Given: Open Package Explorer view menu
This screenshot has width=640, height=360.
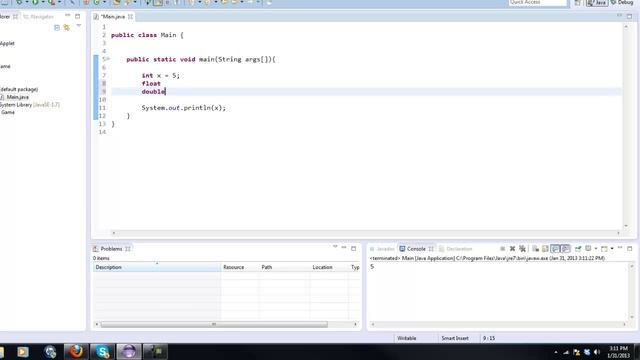Looking at the screenshot, I should [x=78, y=27].
